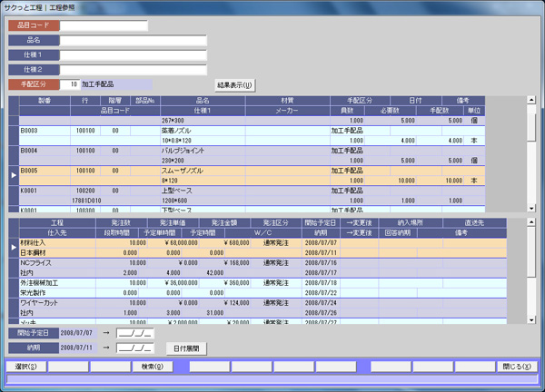Select the B0003 row in upper grid
This screenshot has height=392, width=545.
[x=44, y=131]
